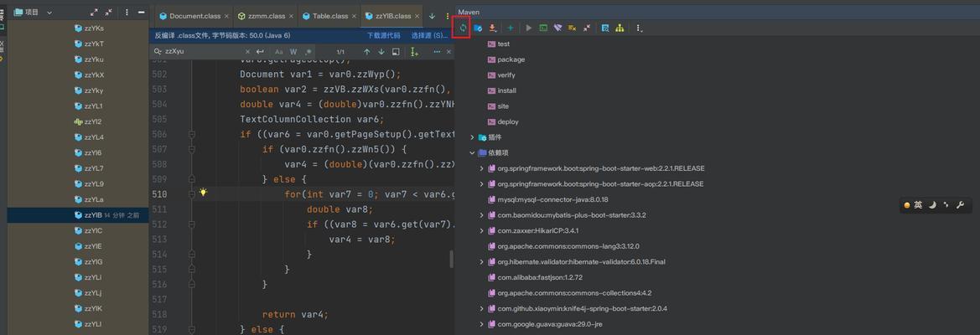Switch to zzmm.class tab
The image size is (980, 335).
(265, 16)
